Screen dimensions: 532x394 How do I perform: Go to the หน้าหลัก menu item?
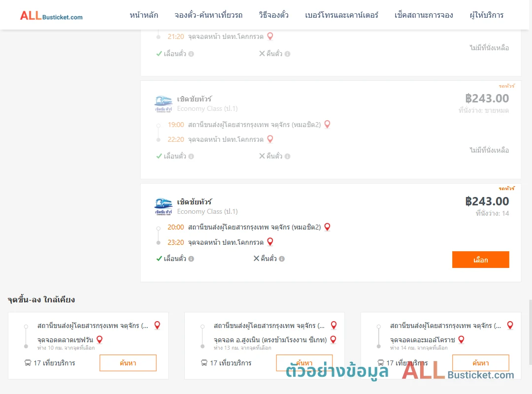click(x=144, y=15)
